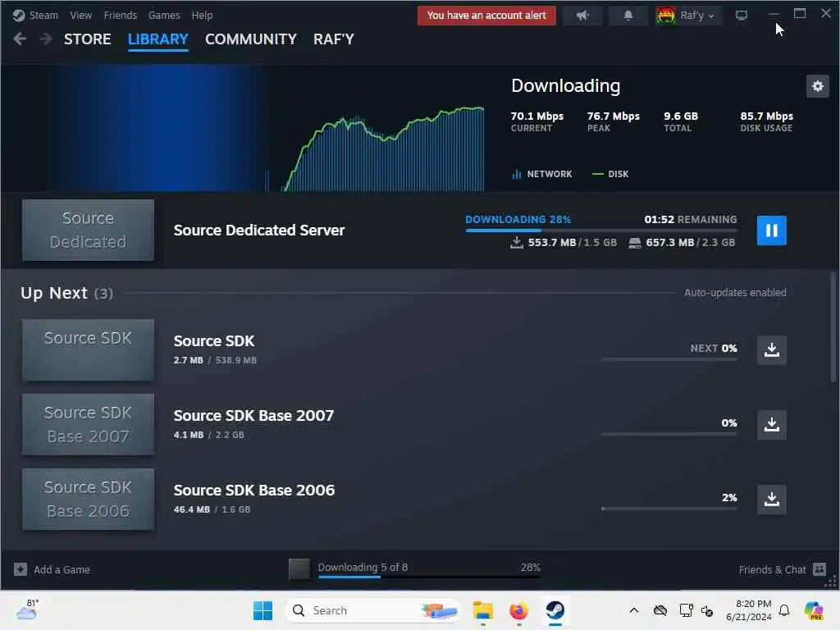
Task: Click the downloads list scrollbar
Action: (x=833, y=326)
